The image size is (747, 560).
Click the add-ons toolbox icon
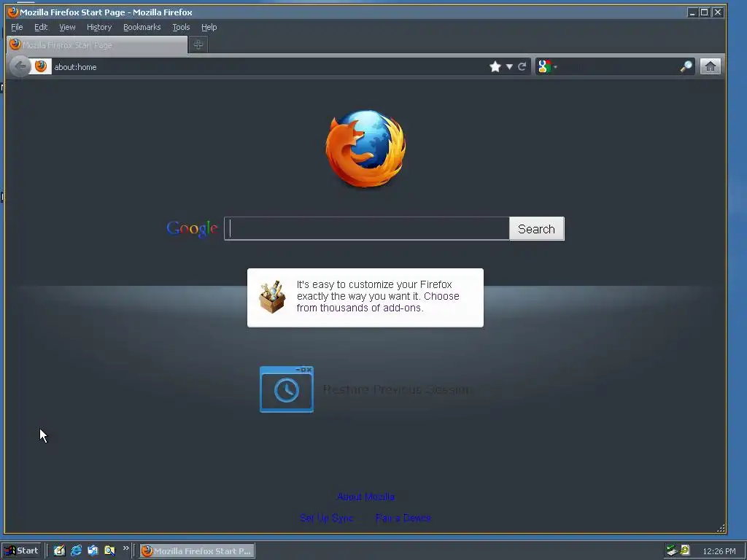click(x=272, y=297)
